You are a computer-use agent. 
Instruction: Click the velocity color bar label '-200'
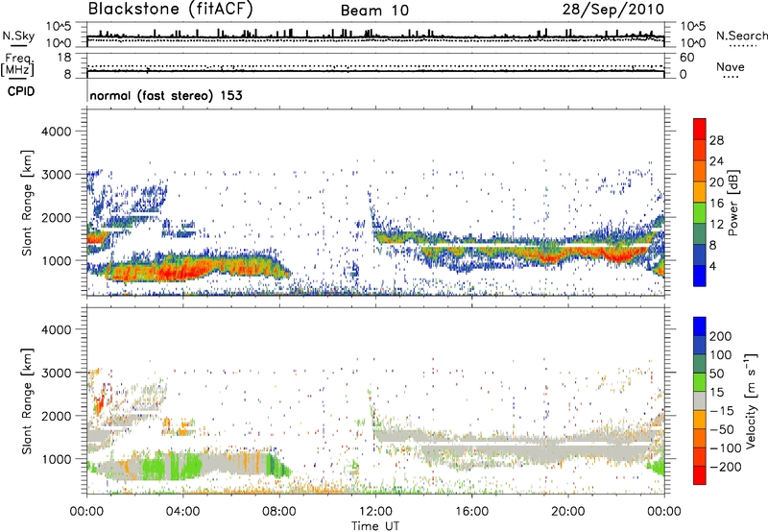(x=725, y=467)
